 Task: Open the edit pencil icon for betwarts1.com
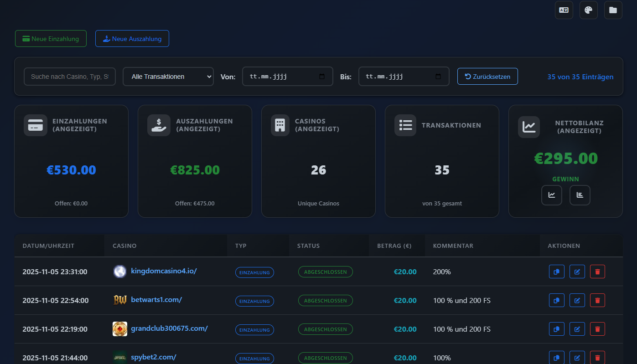577,300
